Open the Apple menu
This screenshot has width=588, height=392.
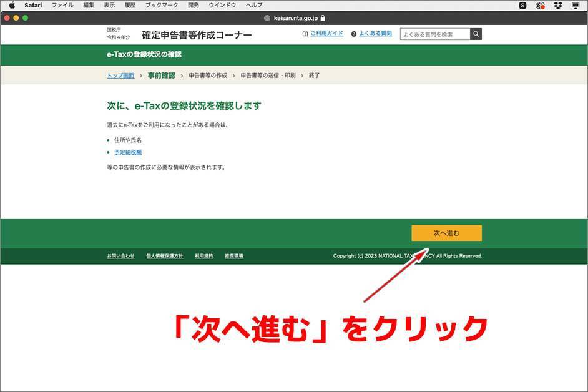(x=11, y=5)
